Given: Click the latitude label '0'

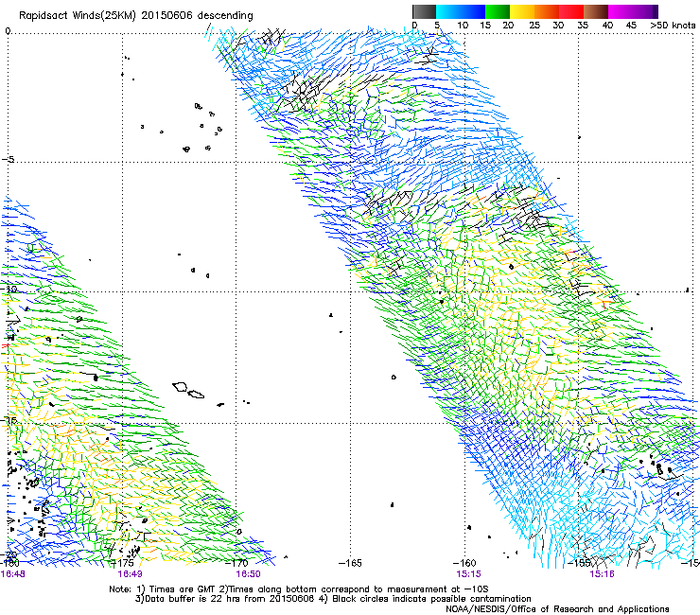Looking at the screenshot, I should point(8,31).
